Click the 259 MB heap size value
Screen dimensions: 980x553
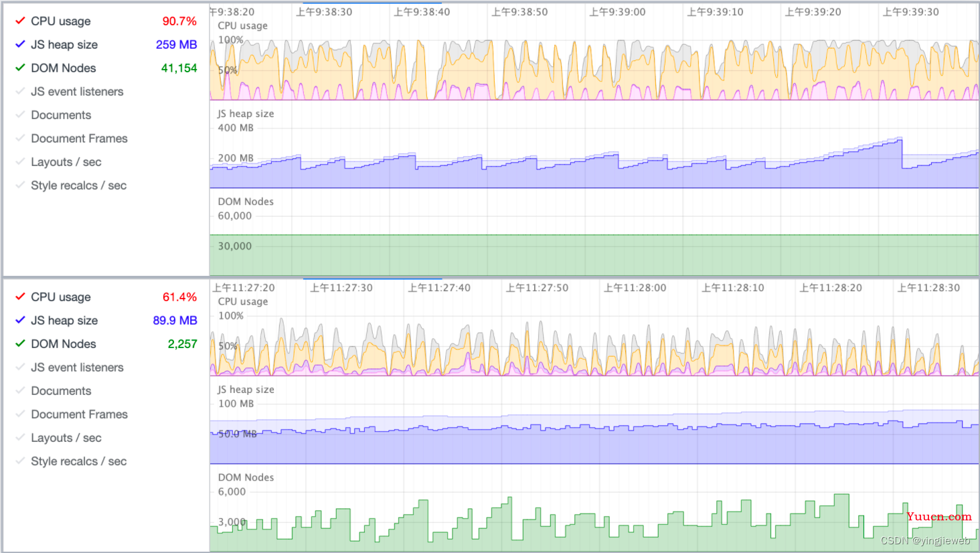tap(176, 44)
